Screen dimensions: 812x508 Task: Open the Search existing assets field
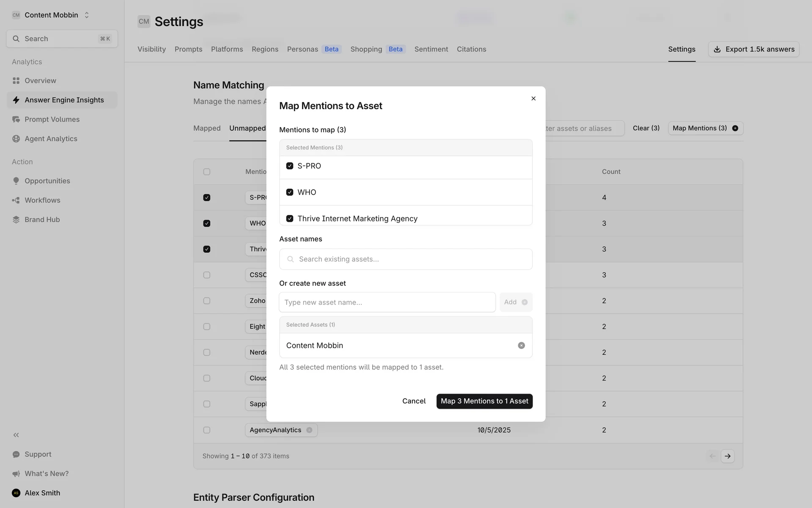(x=405, y=259)
